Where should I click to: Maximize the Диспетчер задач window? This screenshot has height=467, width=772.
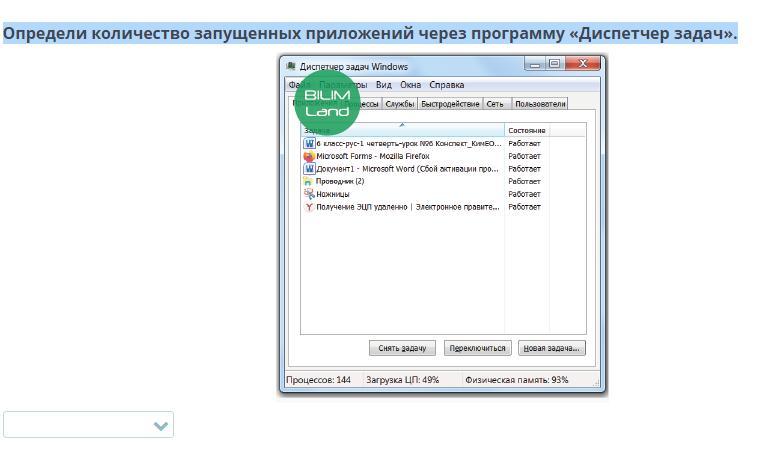tap(554, 64)
